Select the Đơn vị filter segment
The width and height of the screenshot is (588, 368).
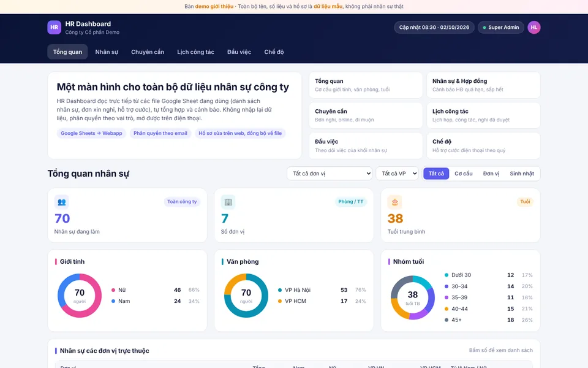pos(491,174)
